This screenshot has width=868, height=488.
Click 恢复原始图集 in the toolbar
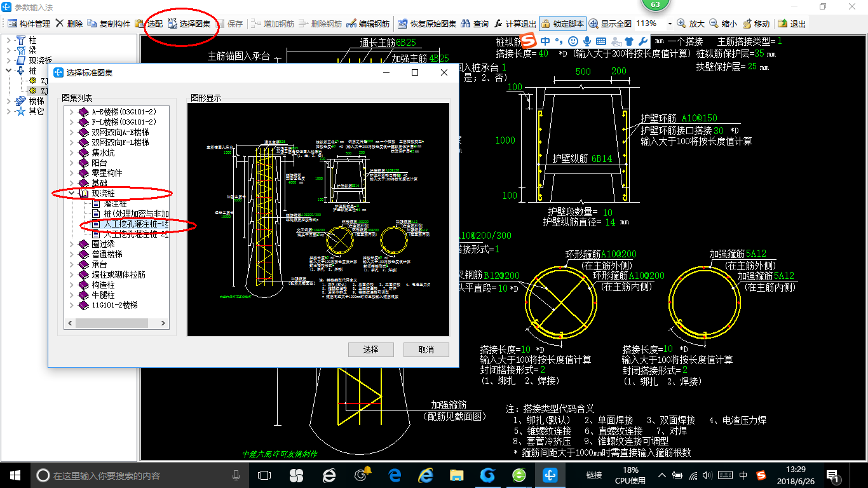tap(427, 24)
